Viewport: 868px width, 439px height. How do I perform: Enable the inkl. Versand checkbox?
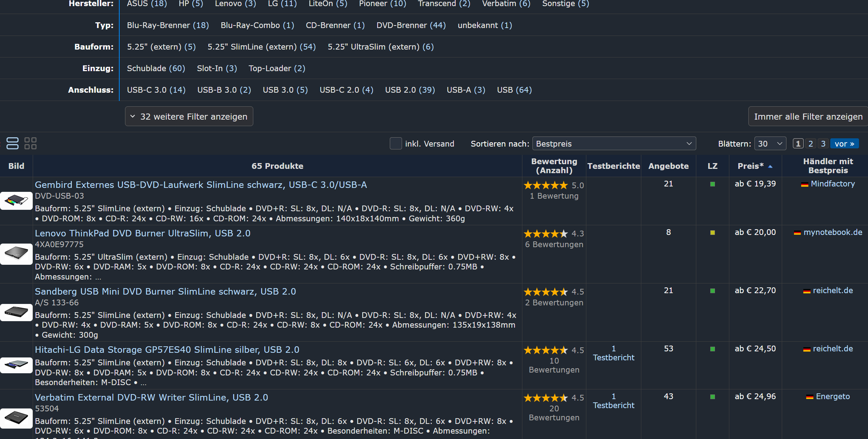coord(396,144)
